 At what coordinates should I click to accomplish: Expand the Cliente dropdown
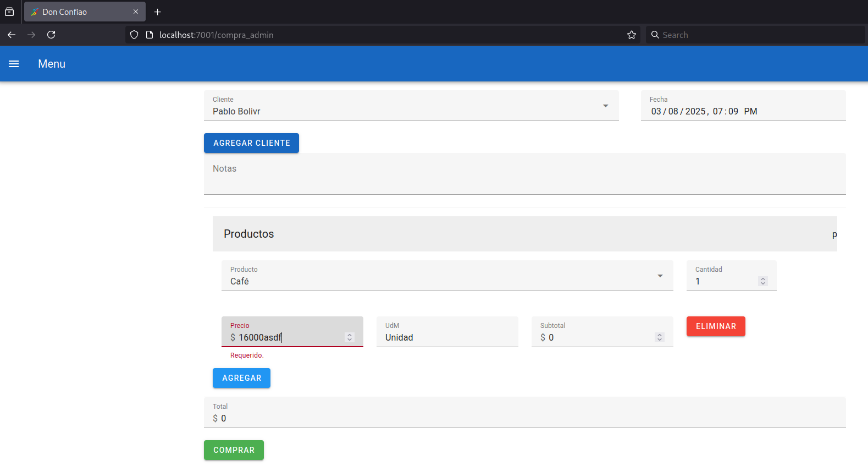pos(605,106)
